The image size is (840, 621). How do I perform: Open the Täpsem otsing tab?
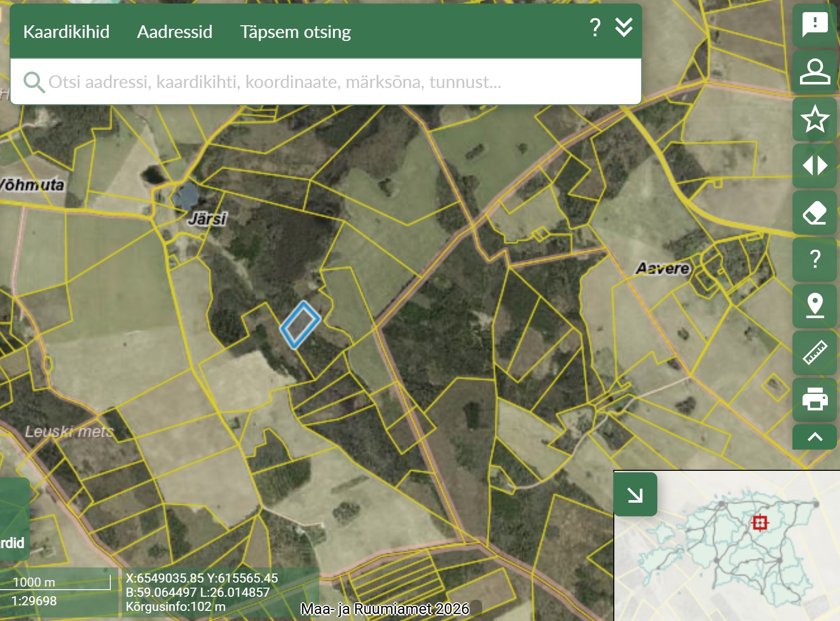point(295,31)
